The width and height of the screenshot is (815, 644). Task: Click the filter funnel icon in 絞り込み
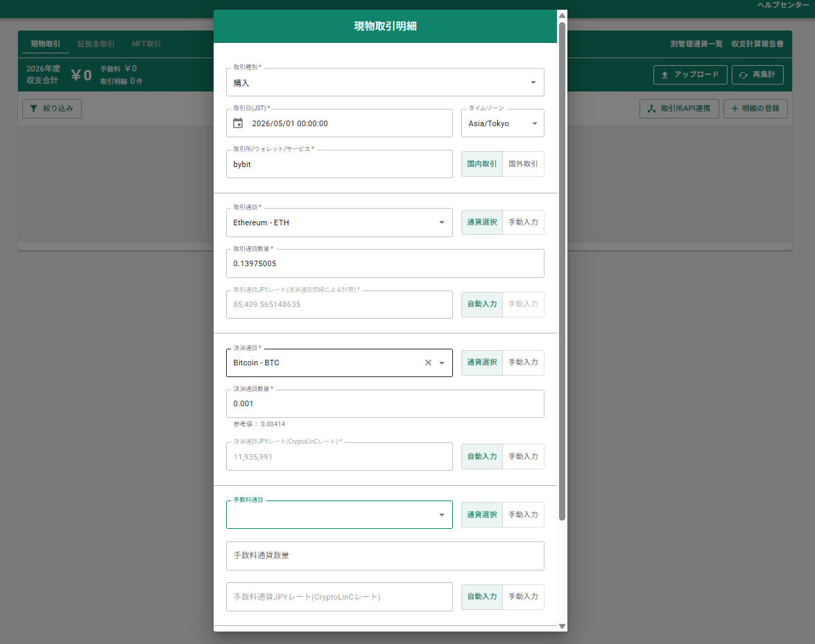click(34, 109)
